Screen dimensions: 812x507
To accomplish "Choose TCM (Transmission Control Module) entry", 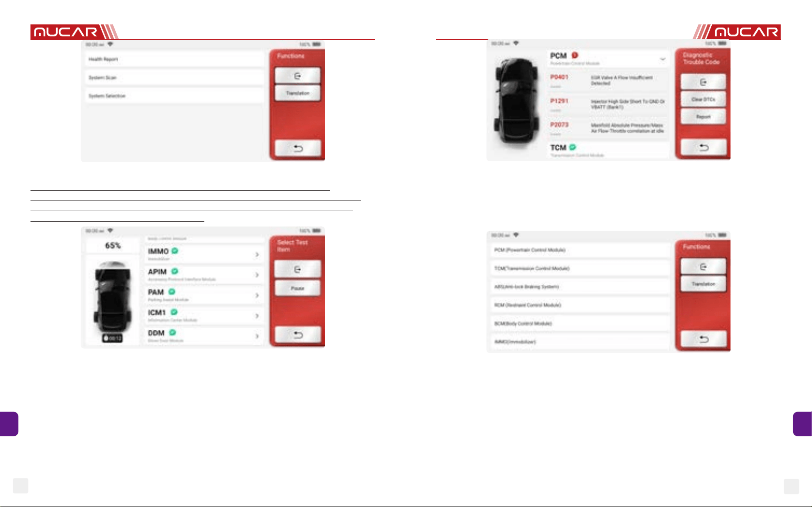I will pyautogui.click(x=581, y=268).
